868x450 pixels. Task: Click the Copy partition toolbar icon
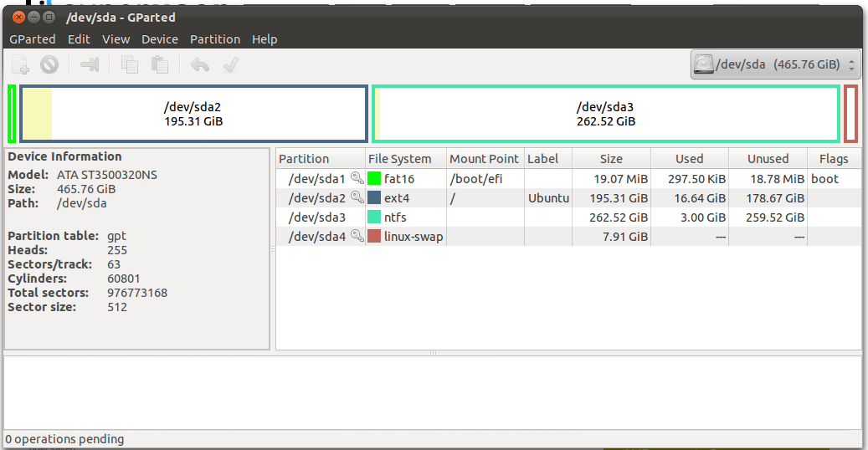tap(129, 64)
